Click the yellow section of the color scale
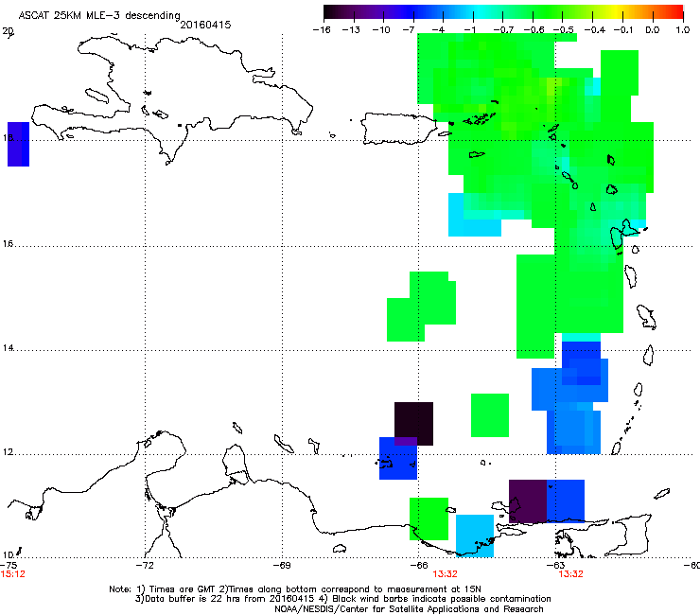 point(617,12)
